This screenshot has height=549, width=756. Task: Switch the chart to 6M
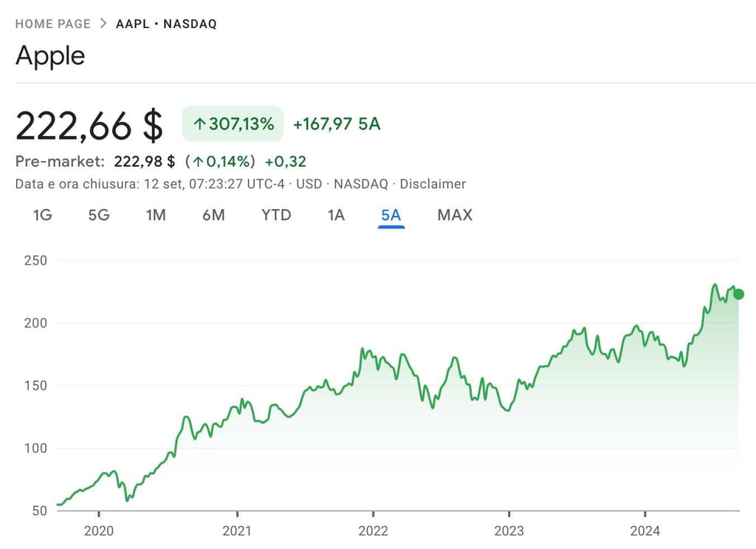(213, 215)
